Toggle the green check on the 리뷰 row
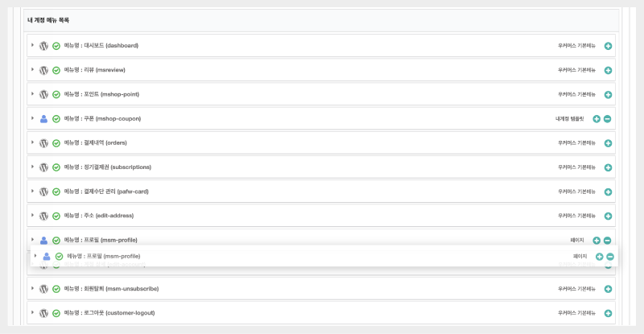The width and height of the screenshot is (644, 334). 56,70
